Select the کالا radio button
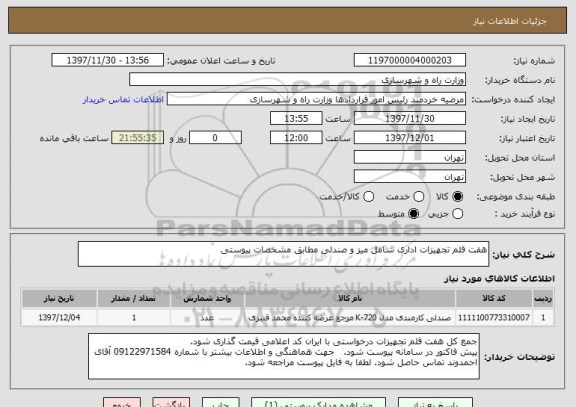Viewport: 576px width, 407px height. coord(457,197)
